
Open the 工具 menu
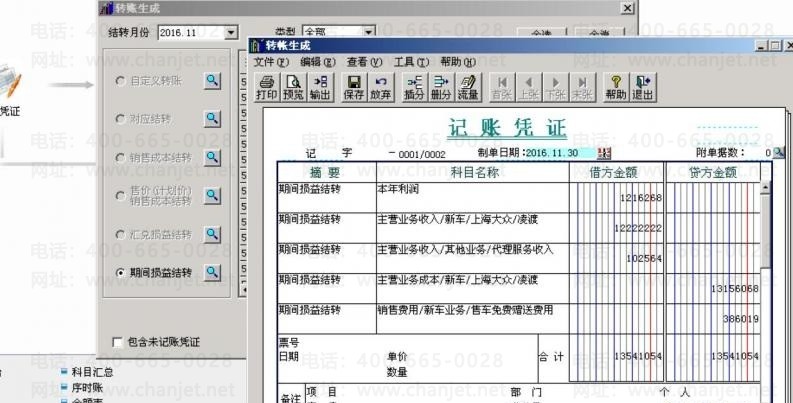411,62
